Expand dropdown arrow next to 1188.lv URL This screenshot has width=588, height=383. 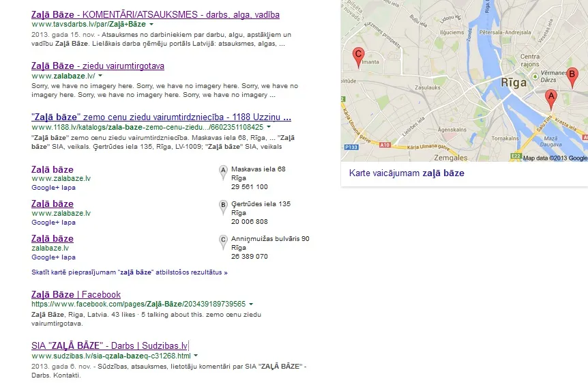[269, 127]
